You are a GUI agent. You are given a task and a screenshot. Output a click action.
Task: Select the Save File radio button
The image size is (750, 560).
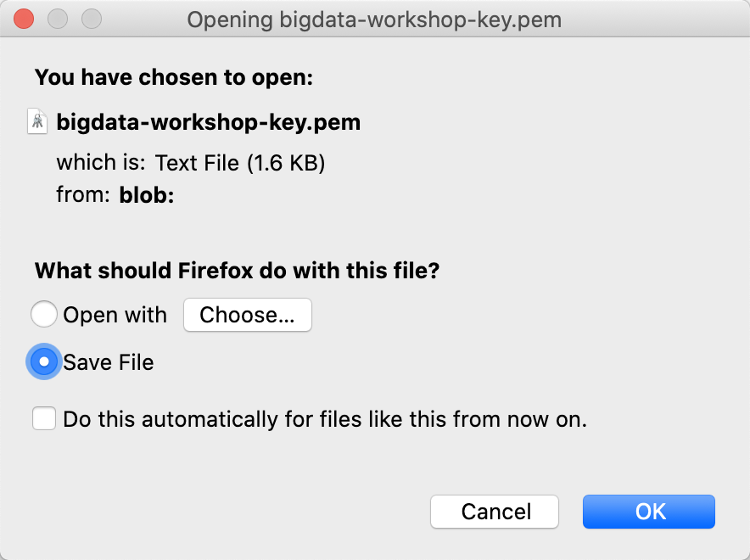coord(44,362)
